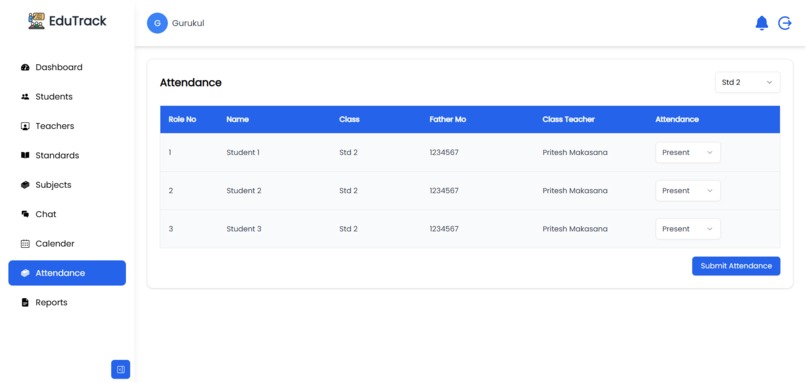Click the Attendance page heading
806x383 pixels.
click(191, 83)
